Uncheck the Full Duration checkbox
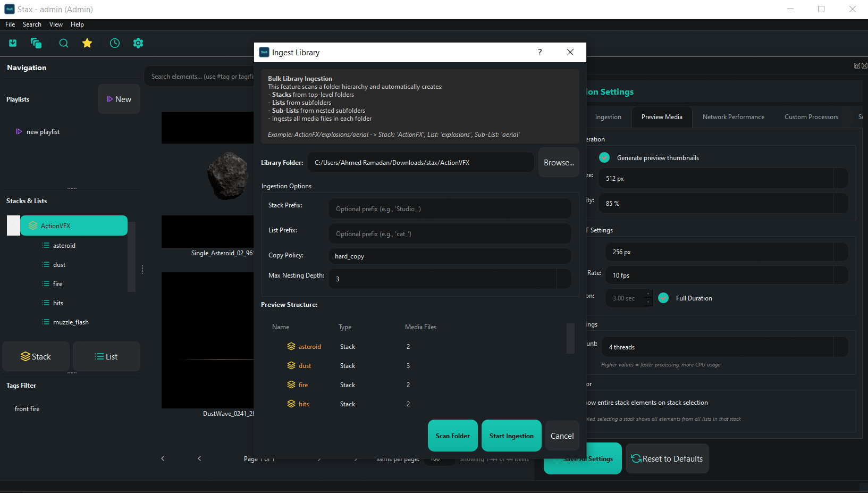868x493 pixels. tap(663, 298)
